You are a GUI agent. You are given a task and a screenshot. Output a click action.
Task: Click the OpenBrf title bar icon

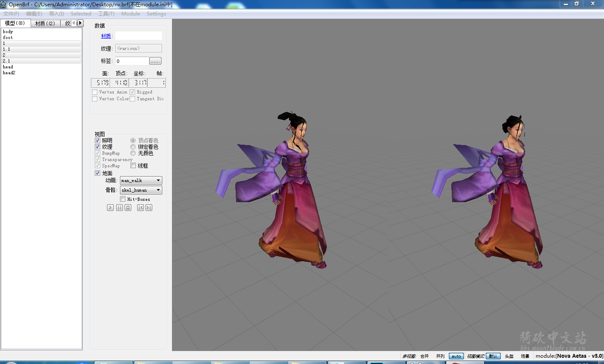pos(4,4)
